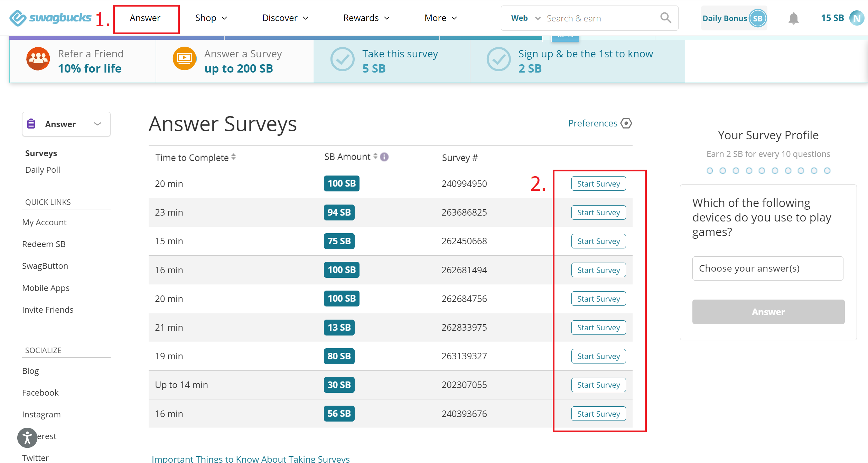Click the Search & earn input field
Viewport: 868px width, 463px height.
coord(600,18)
